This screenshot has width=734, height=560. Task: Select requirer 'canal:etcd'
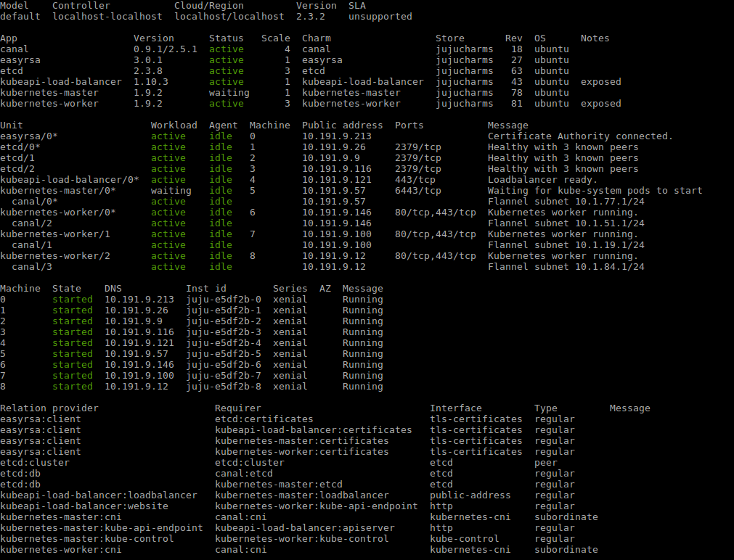[x=244, y=474]
